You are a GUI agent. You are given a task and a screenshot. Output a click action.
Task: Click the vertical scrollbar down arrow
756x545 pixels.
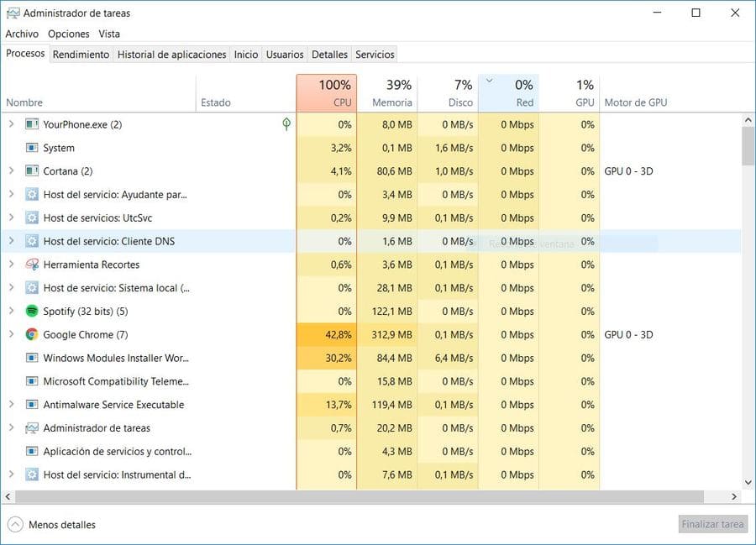748,483
